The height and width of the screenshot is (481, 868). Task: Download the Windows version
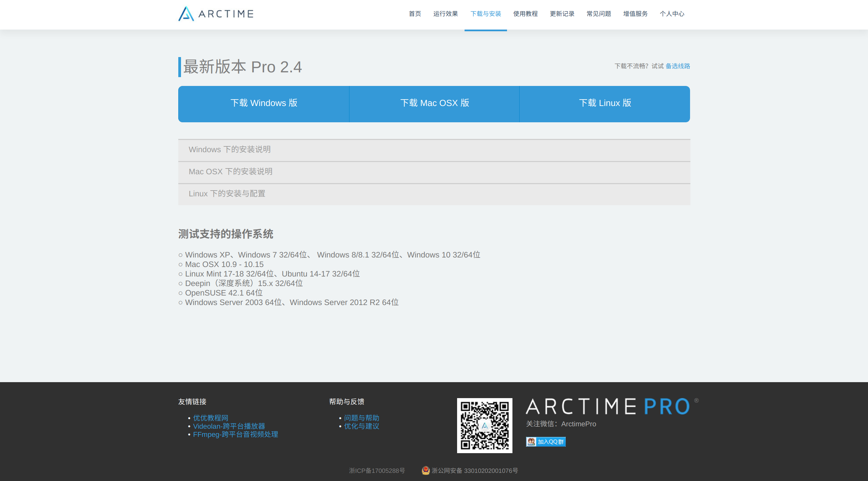264,103
